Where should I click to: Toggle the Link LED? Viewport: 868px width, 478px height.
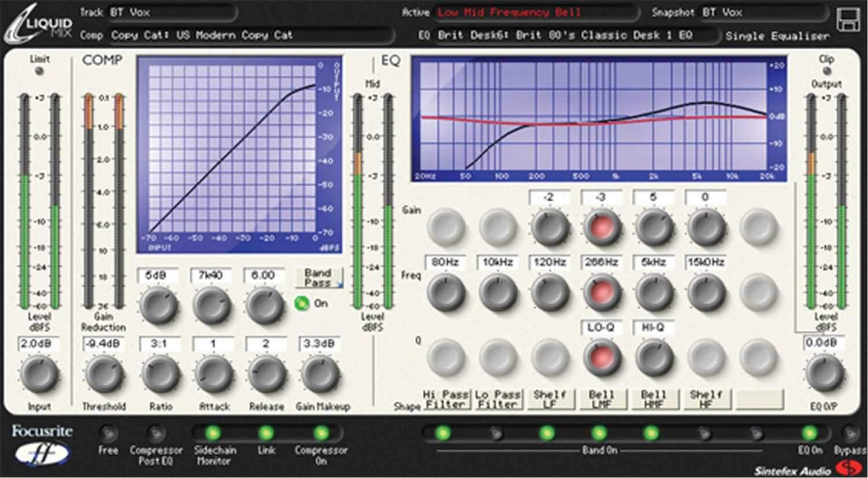(266, 432)
